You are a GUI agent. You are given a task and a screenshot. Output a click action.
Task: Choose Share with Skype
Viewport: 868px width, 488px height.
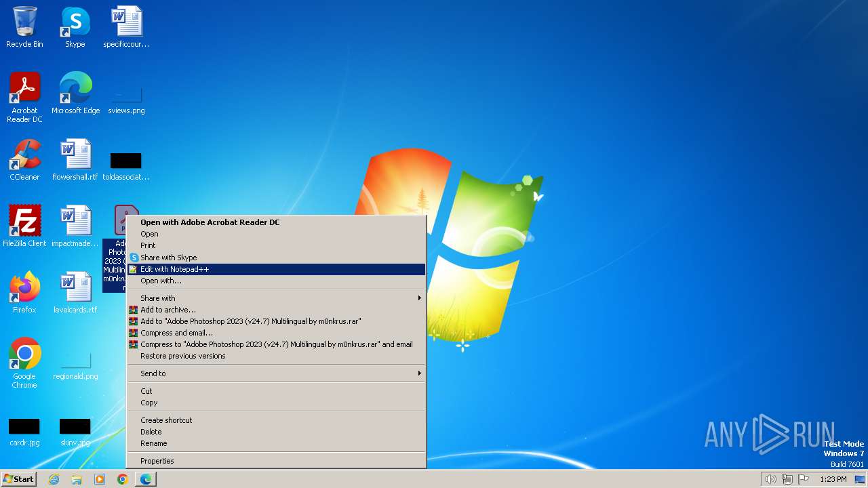click(x=277, y=258)
